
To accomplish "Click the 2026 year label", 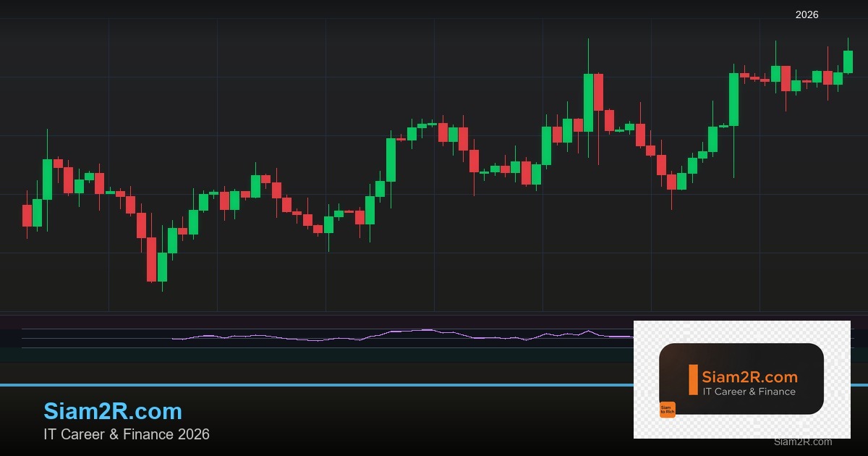I will (x=807, y=14).
